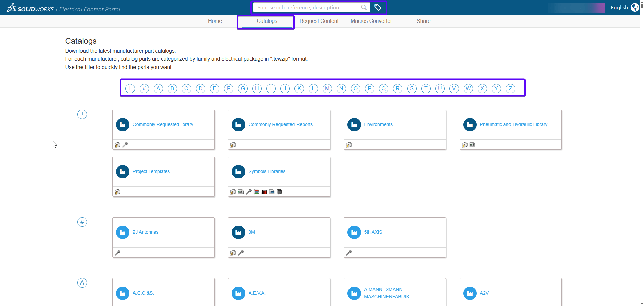The height and width of the screenshot is (306, 644).
Task: Filter catalogs by letter Q
Action: pos(384,89)
